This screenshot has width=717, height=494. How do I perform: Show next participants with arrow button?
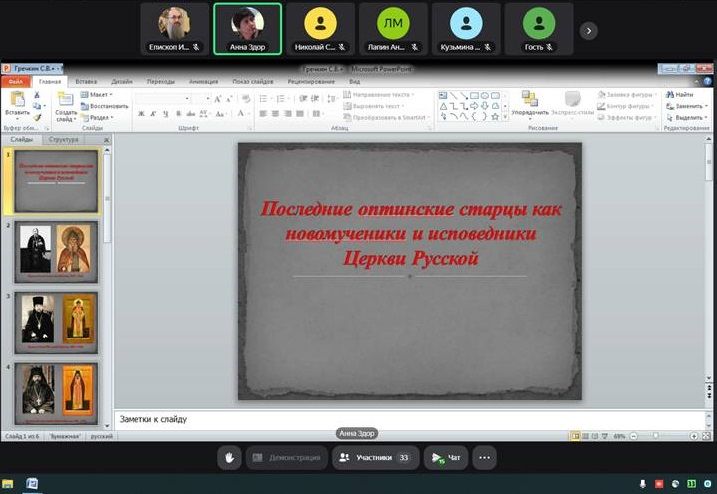(x=589, y=31)
